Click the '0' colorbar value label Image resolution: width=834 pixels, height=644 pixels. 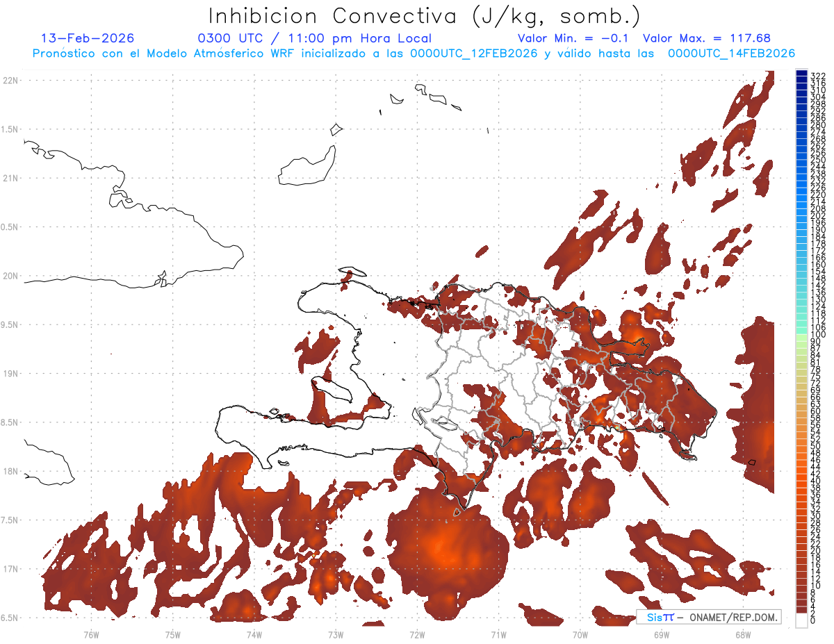tap(813, 621)
